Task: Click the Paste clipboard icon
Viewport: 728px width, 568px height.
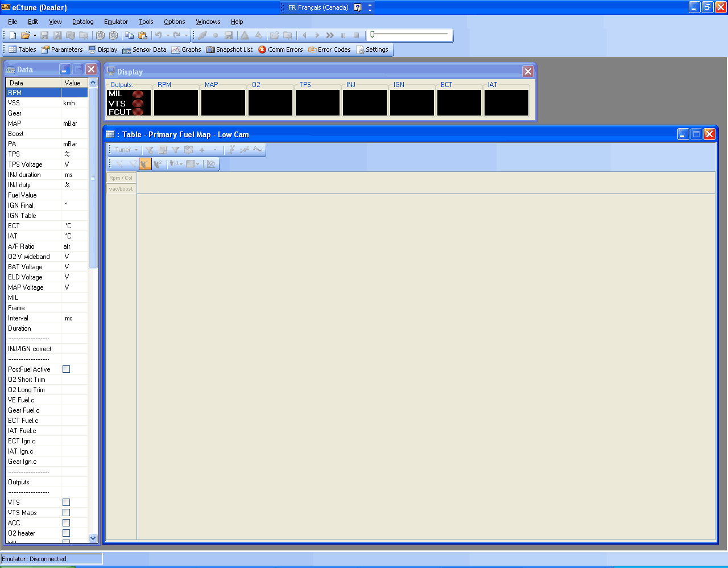Action: tap(143, 35)
